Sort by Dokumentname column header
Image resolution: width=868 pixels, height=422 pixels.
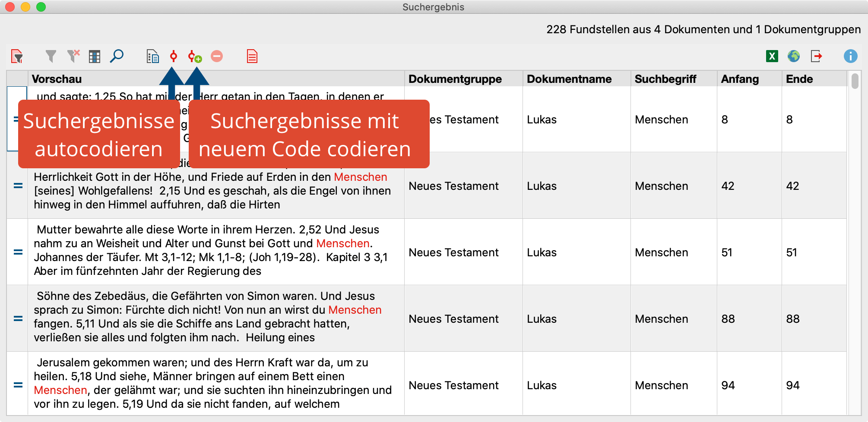point(577,79)
